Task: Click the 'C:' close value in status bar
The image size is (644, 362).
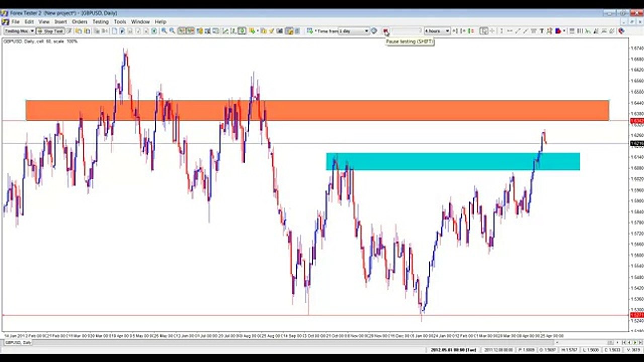Action: coord(612,350)
